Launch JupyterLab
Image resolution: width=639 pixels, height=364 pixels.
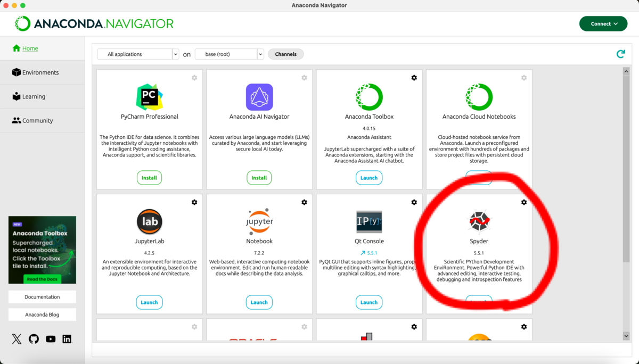click(149, 302)
